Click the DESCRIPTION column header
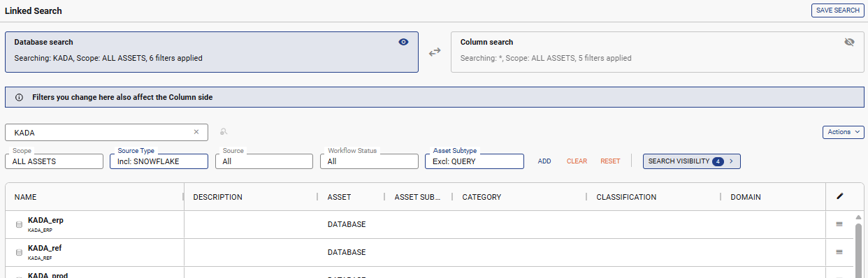868x278 pixels. 217,197
